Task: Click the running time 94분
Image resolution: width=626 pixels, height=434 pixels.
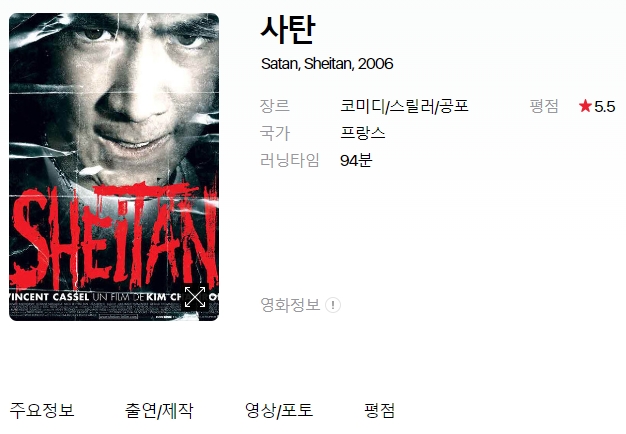Action: tap(356, 160)
